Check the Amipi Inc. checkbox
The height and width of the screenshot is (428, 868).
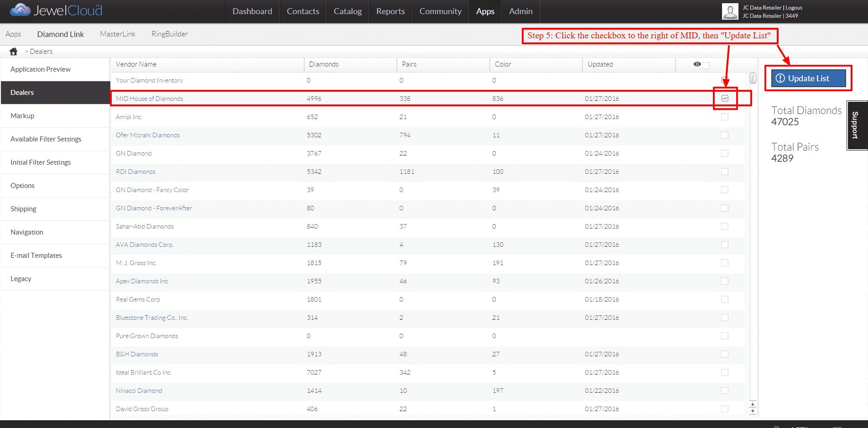725,117
